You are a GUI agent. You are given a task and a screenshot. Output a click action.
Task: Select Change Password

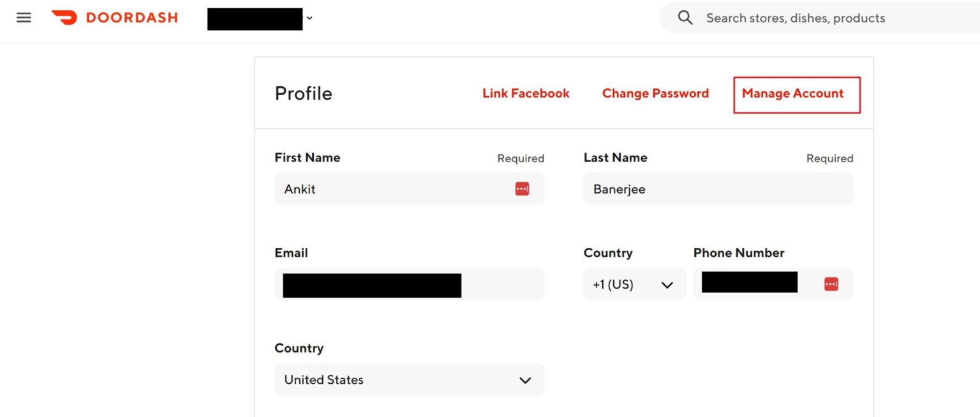click(x=655, y=93)
